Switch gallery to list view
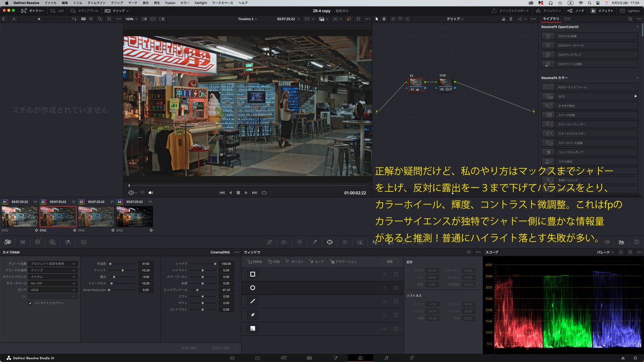 click(x=91, y=19)
